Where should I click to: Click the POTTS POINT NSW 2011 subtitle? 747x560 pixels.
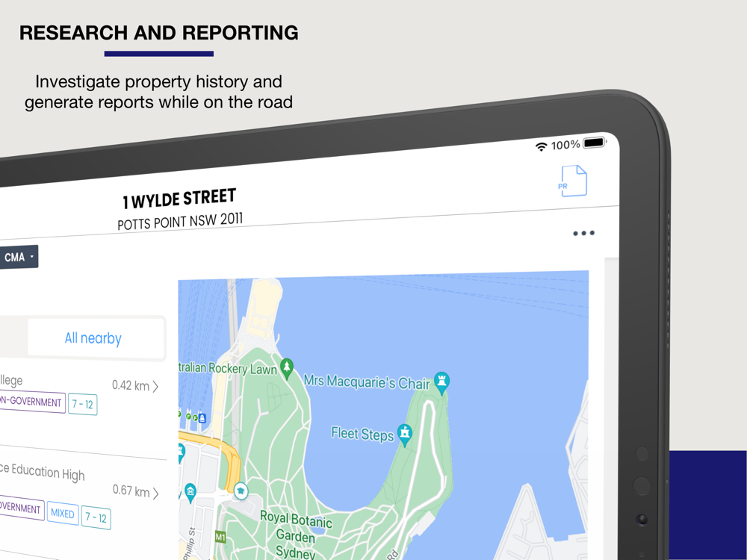pos(180,222)
